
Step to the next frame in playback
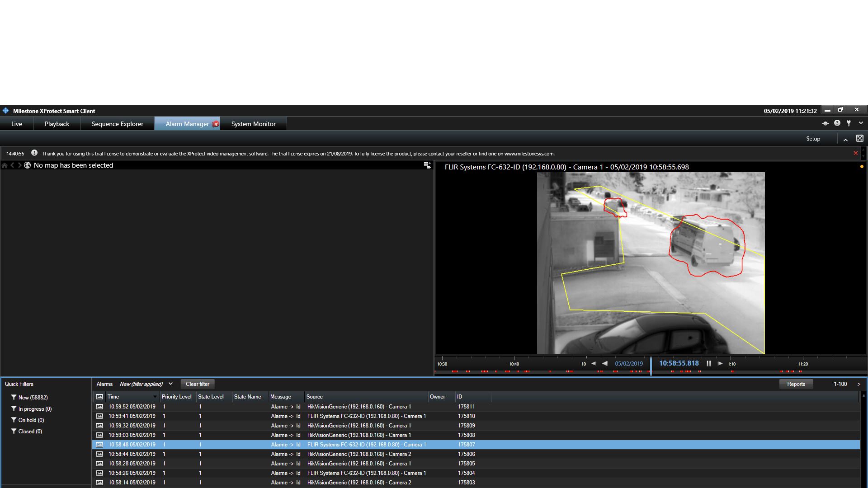720,363
